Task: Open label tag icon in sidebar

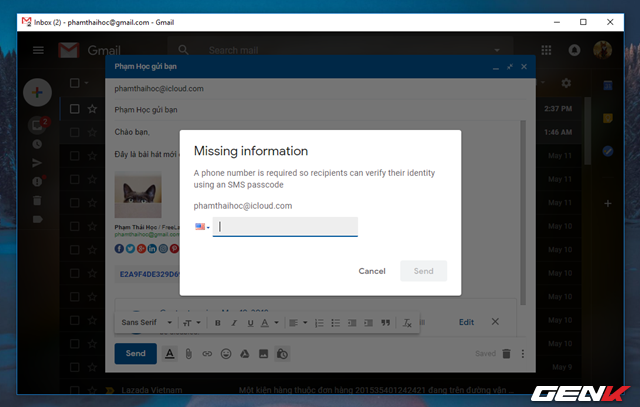Action: tap(38, 220)
